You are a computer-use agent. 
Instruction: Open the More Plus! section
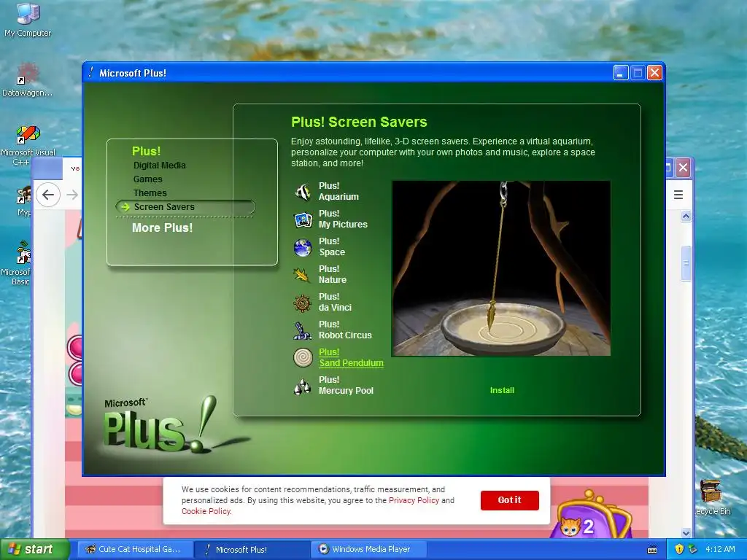tap(162, 227)
